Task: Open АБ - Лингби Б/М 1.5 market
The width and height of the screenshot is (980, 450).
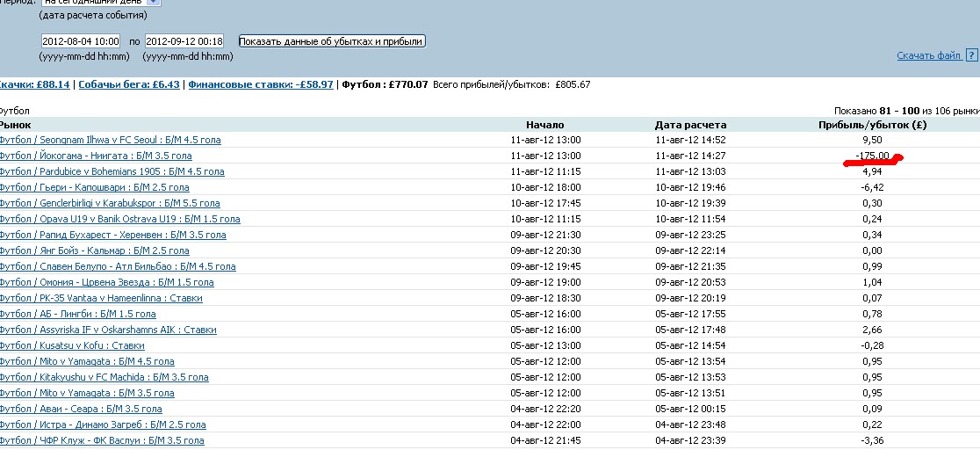Action: (78, 314)
